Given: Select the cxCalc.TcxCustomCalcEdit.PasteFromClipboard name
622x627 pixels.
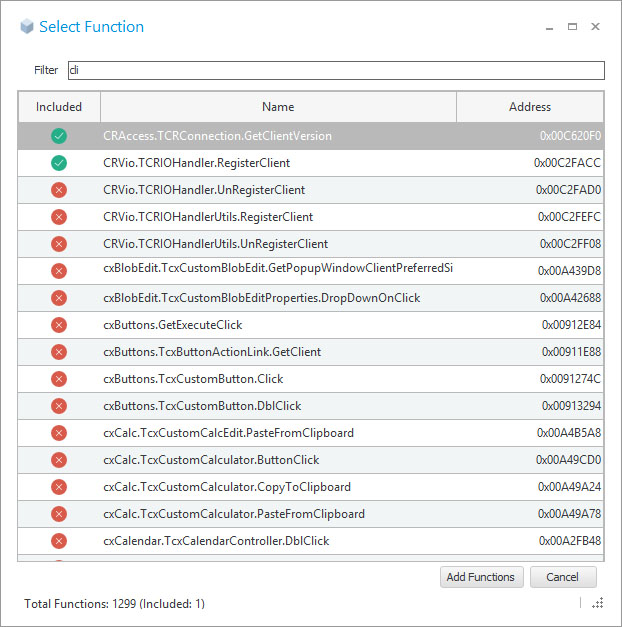Looking at the screenshot, I should (x=228, y=433).
